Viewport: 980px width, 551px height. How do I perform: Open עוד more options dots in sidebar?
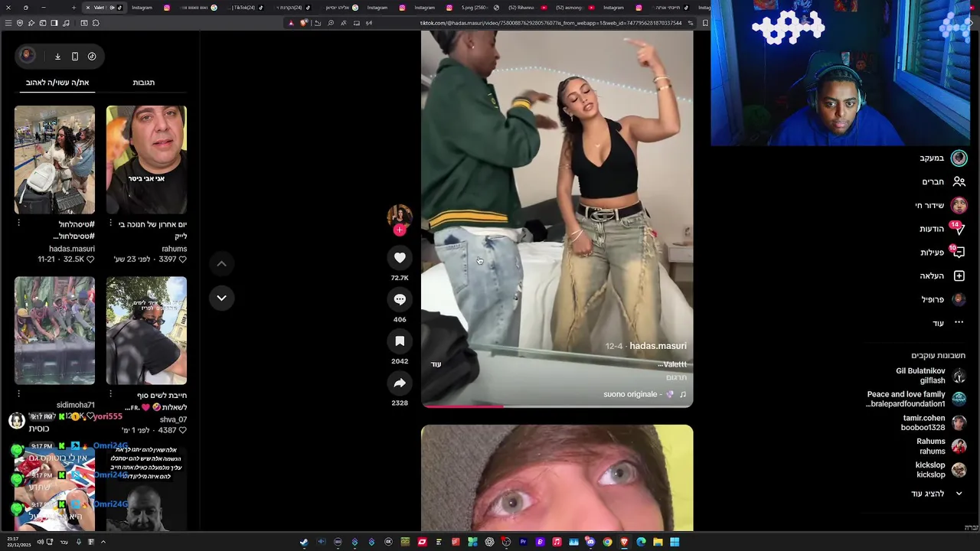(x=959, y=323)
